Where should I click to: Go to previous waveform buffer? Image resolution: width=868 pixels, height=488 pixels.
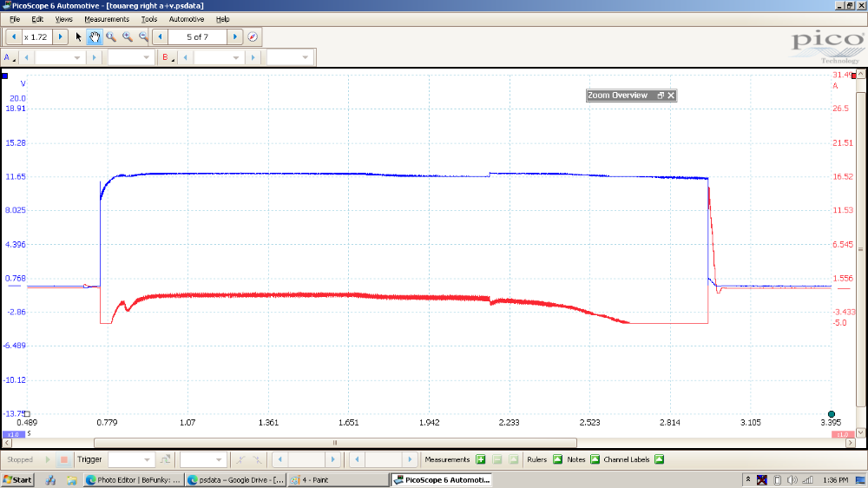(160, 37)
